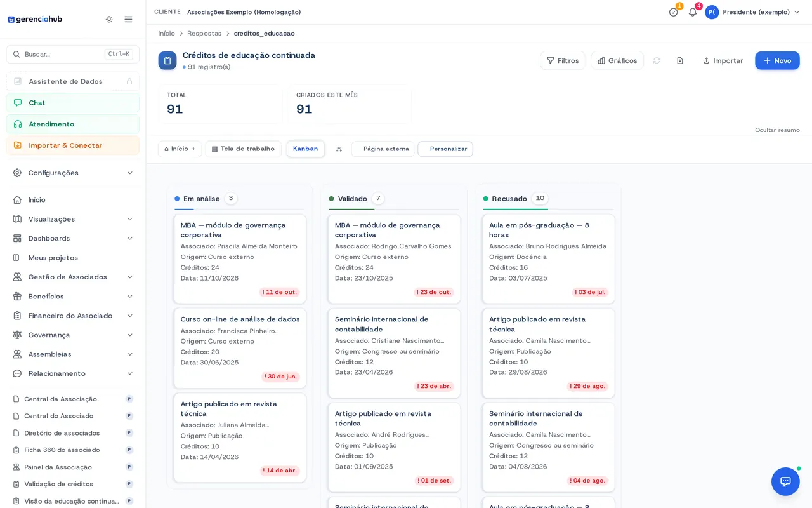Open Chat in the sidebar
This screenshot has width=812, height=508.
[73, 103]
